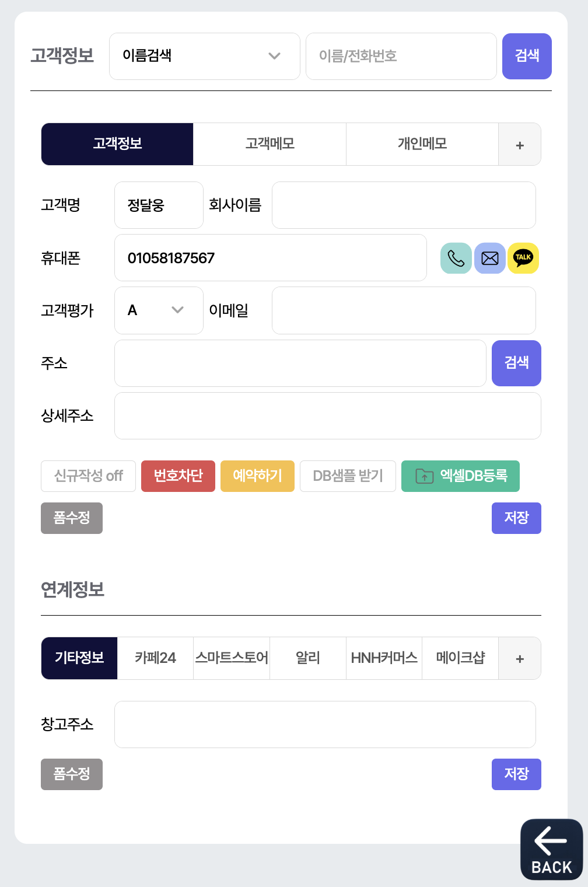This screenshot has width=588, height=887.
Task: Toggle the 신규작성 off button
Action: click(x=88, y=476)
